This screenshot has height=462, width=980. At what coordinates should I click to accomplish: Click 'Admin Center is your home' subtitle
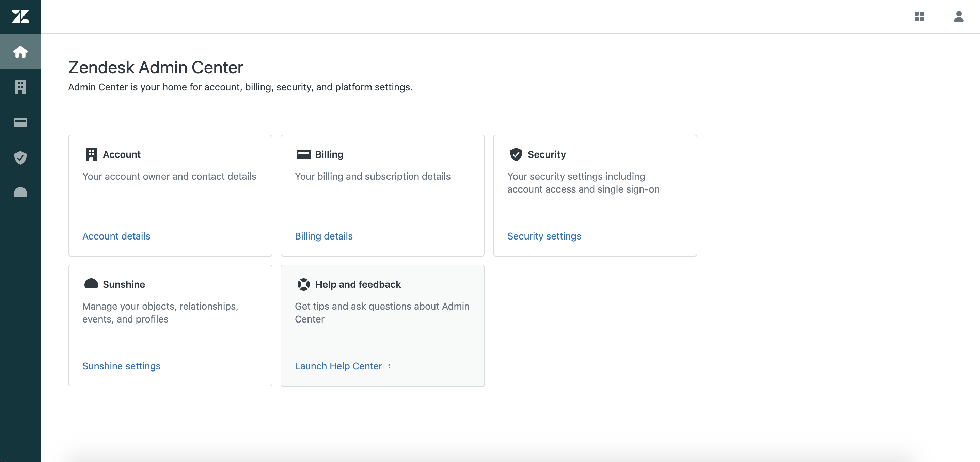click(240, 87)
